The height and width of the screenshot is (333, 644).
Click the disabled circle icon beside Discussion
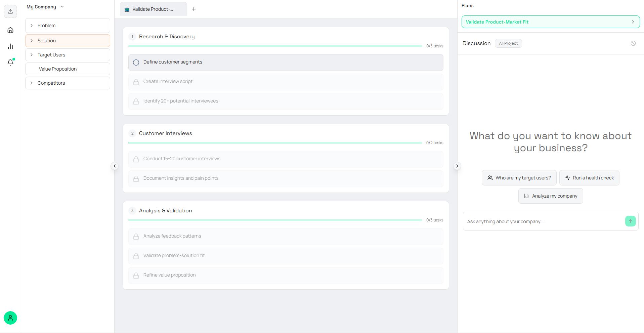coord(633,43)
